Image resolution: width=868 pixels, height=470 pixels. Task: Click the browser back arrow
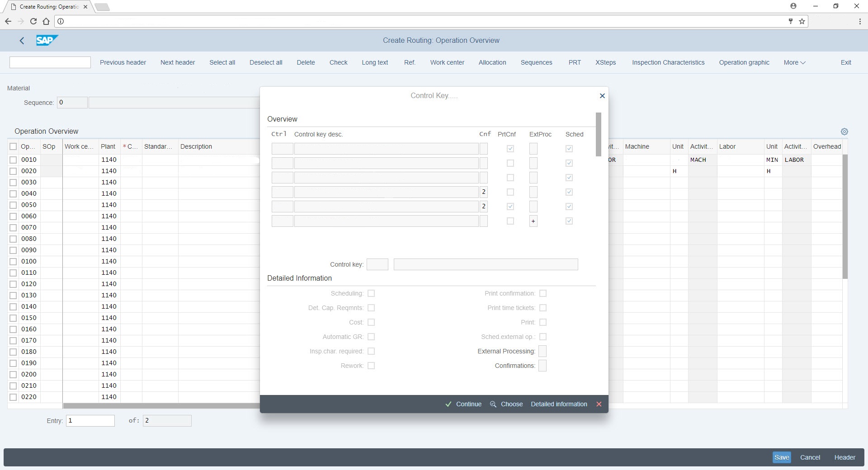pyautogui.click(x=8, y=21)
